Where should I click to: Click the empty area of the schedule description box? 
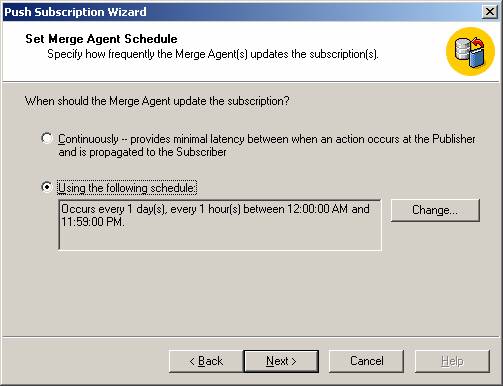point(220,239)
